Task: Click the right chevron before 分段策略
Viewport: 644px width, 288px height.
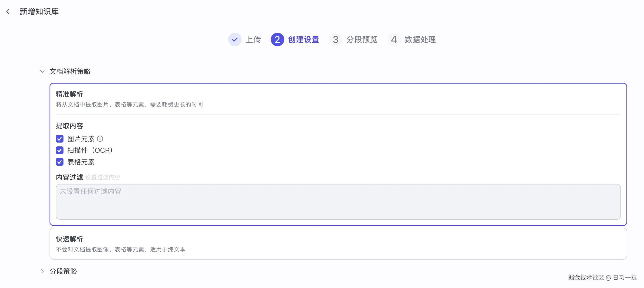Action: [43, 271]
